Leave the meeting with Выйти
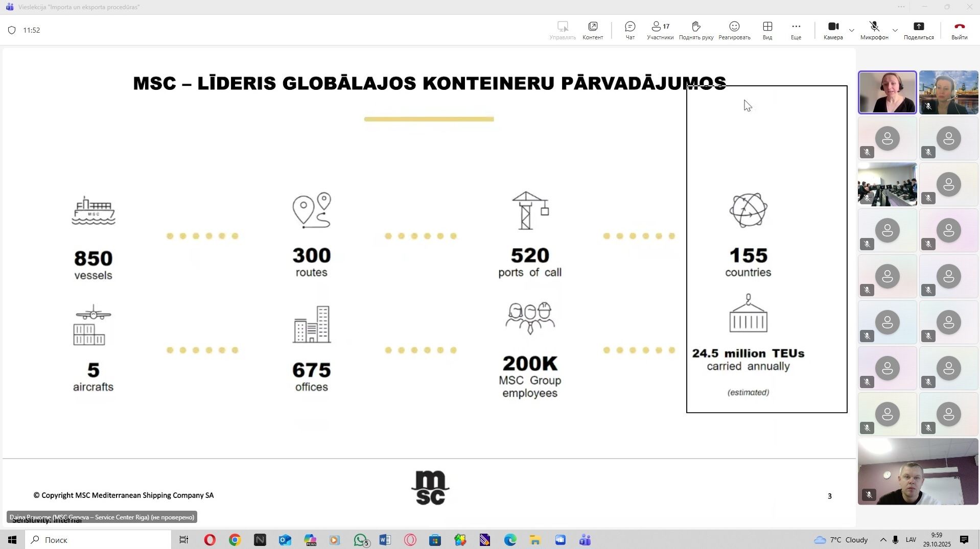 click(x=959, y=30)
